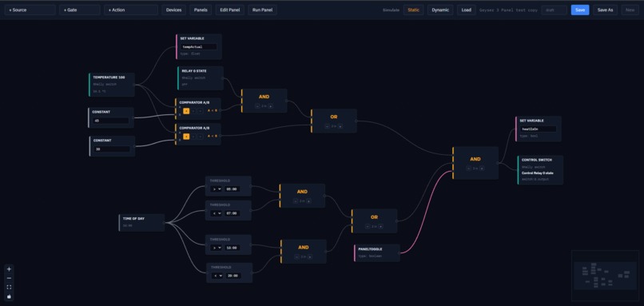Click the PanelToggle node output port
Screen dimensions: 644x306
[x=400, y=253]
